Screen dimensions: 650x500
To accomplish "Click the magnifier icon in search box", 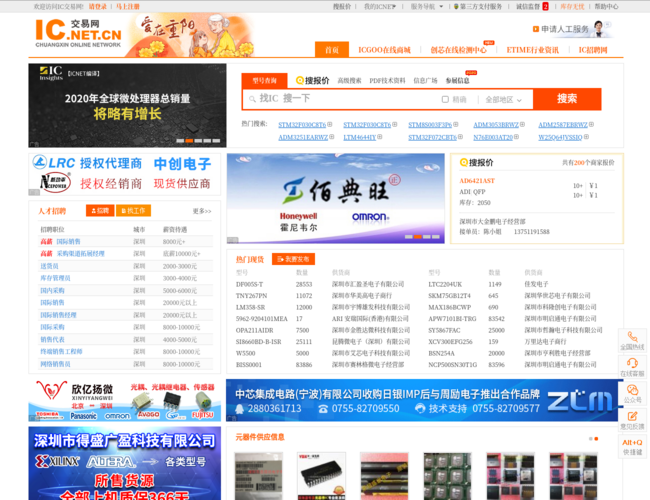I will (x=252, y=99).
